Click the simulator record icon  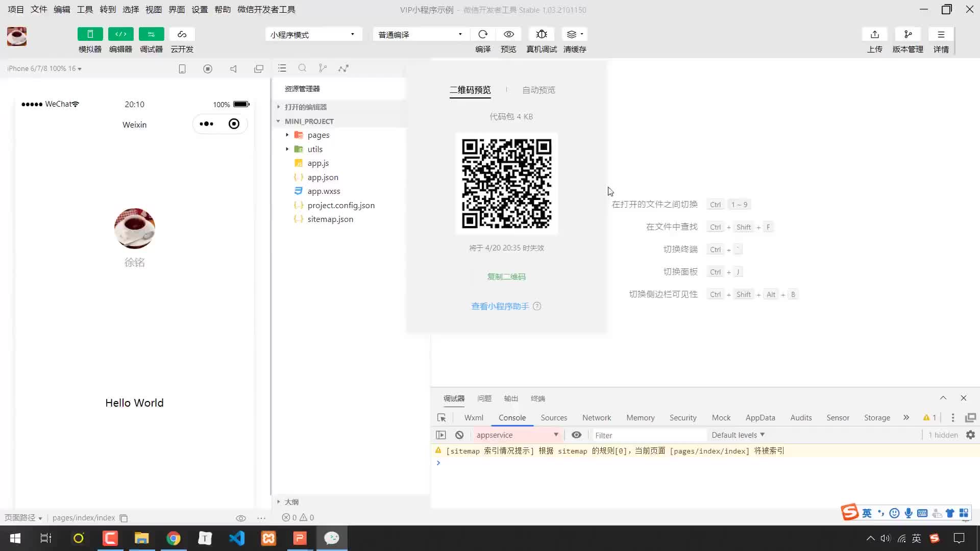(208, 68)
